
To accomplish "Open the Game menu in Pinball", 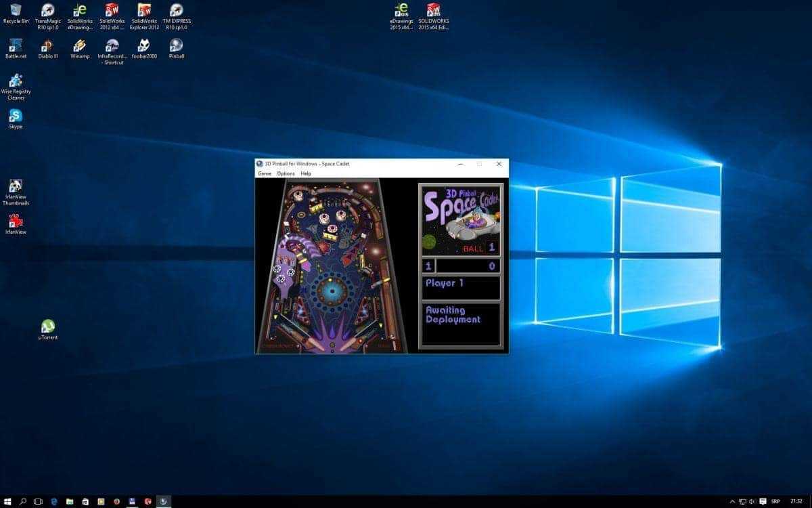I will point(265,173).
